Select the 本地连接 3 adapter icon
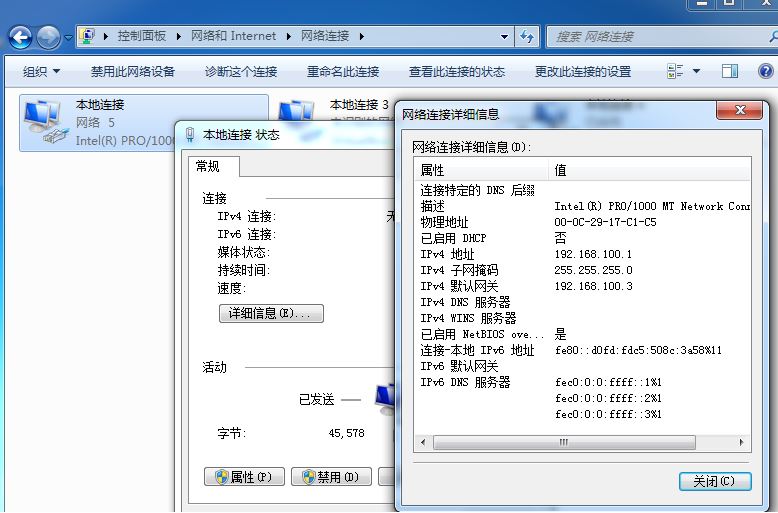Viewport: 778px width, 513px height. pos(296,110)
